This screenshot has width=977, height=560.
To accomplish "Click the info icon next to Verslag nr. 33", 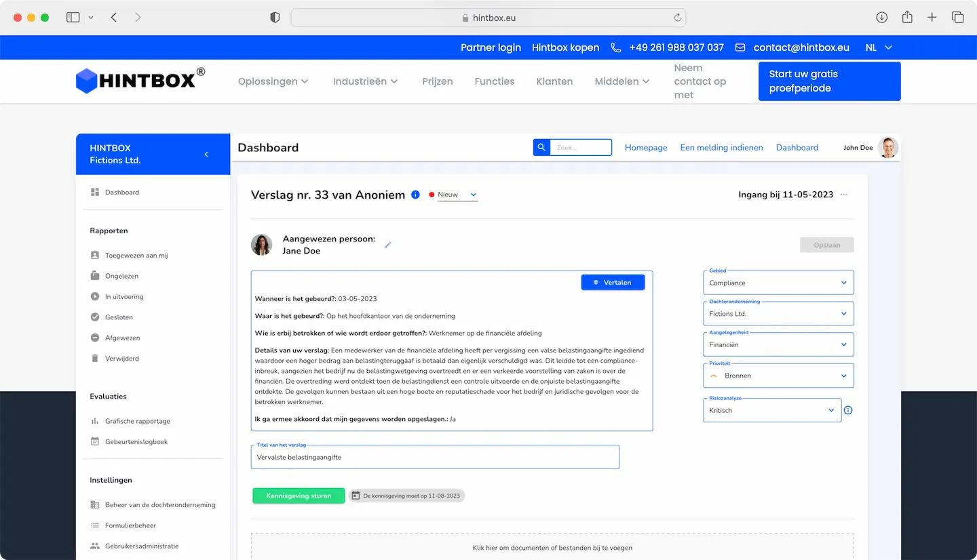I will [415, 195].
